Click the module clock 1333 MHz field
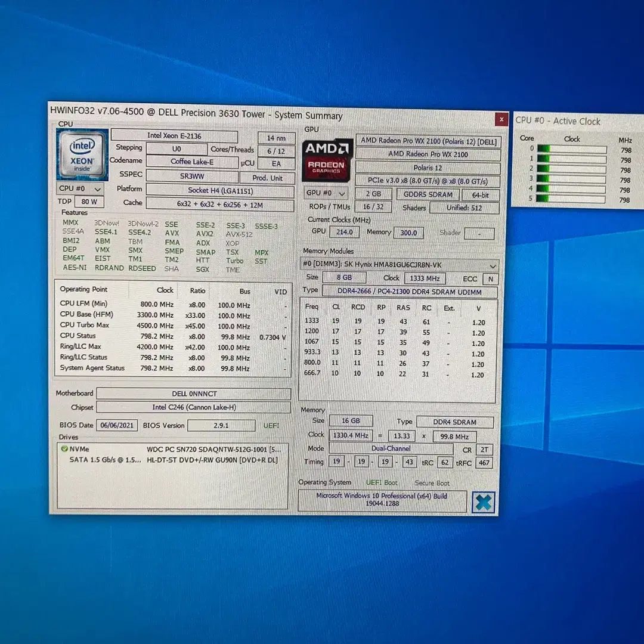Image resolution: width=644 pixels, height=644 pixels. [x=425, y=278]
